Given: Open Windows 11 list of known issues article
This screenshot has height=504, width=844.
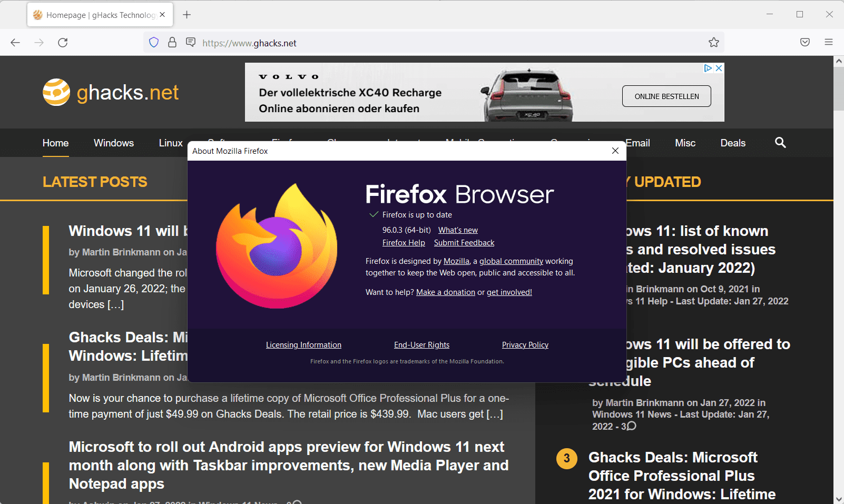Looking at the screenshot, I should pos(701,249).
